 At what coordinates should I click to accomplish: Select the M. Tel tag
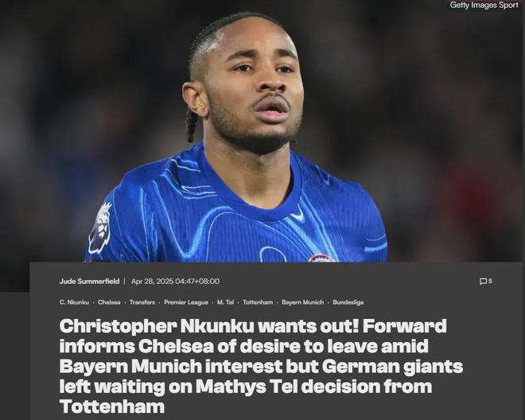point(225,302)
